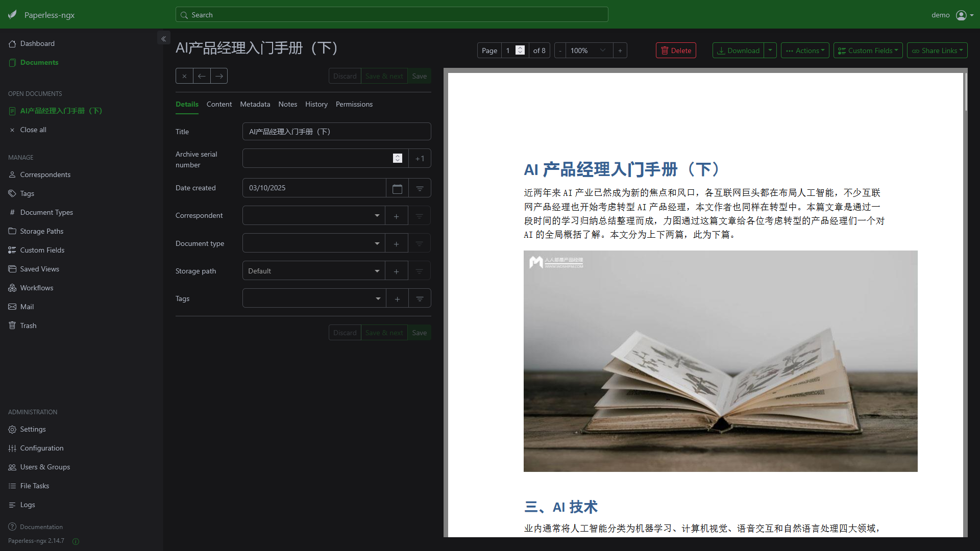Open the Share Links dropdown
The width and height of the screenshot is (980, 551).
[937, 51]
